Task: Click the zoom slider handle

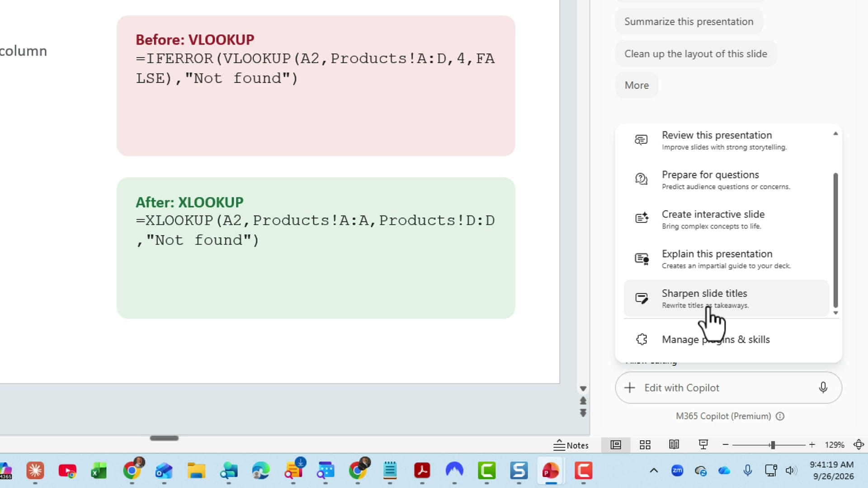Action: click(773, 445)
